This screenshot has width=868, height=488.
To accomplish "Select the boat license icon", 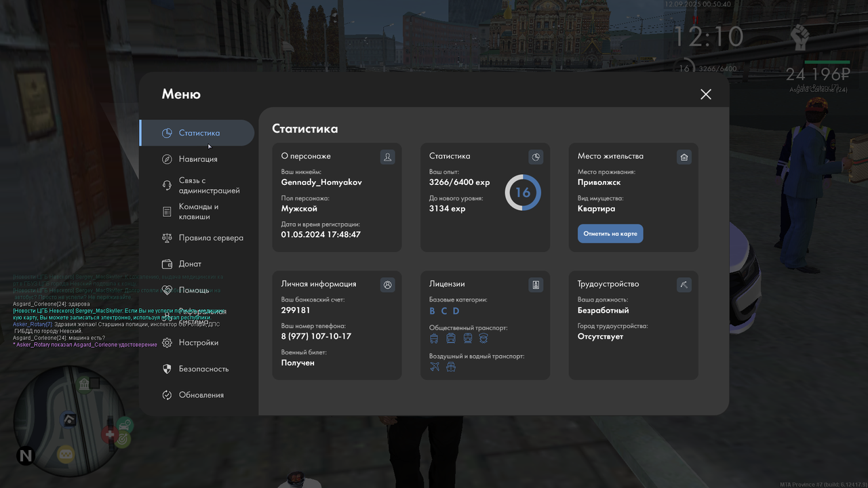I will pyautogui.click(x=450, y=367).
